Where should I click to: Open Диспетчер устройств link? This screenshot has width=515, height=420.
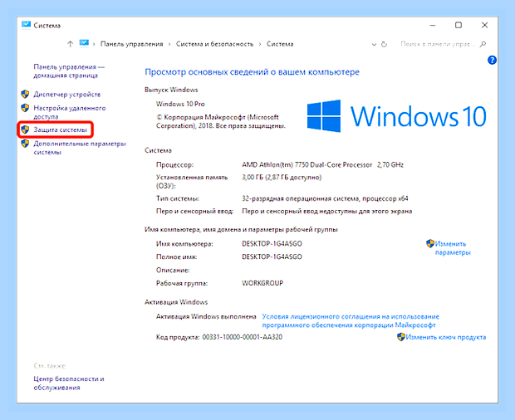[x=67, y=95]
